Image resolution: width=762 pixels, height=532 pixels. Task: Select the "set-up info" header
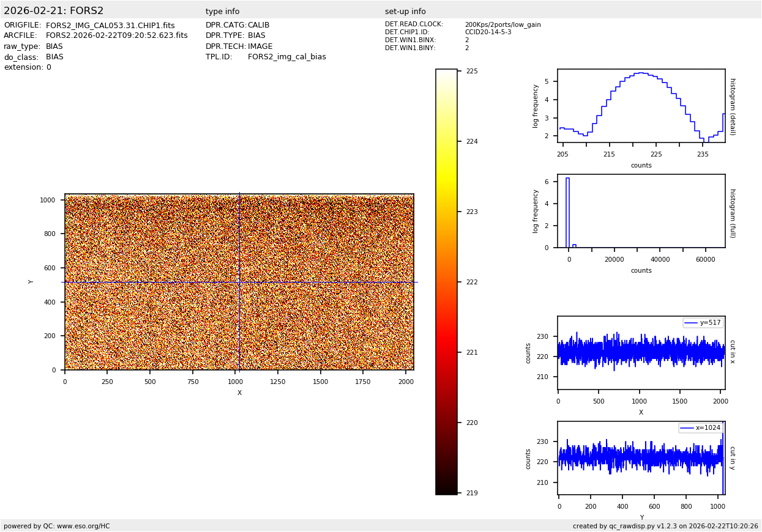405,12
